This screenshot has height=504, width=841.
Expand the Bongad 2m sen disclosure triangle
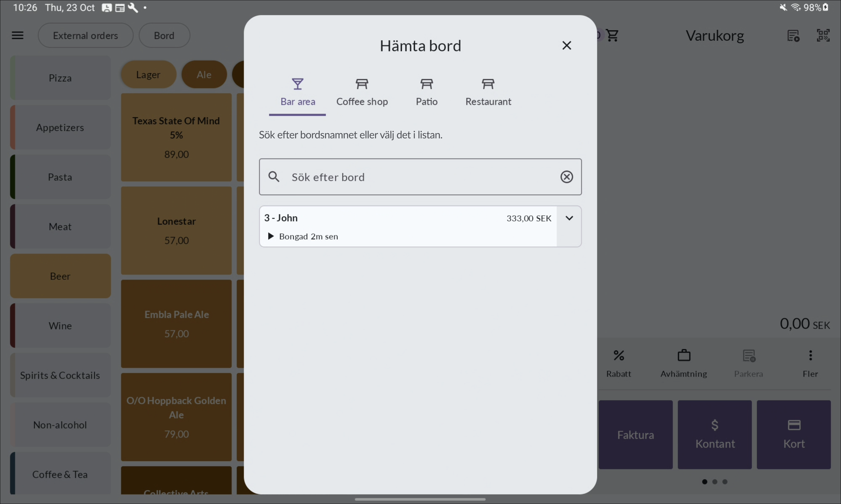[x=271, y=236]
